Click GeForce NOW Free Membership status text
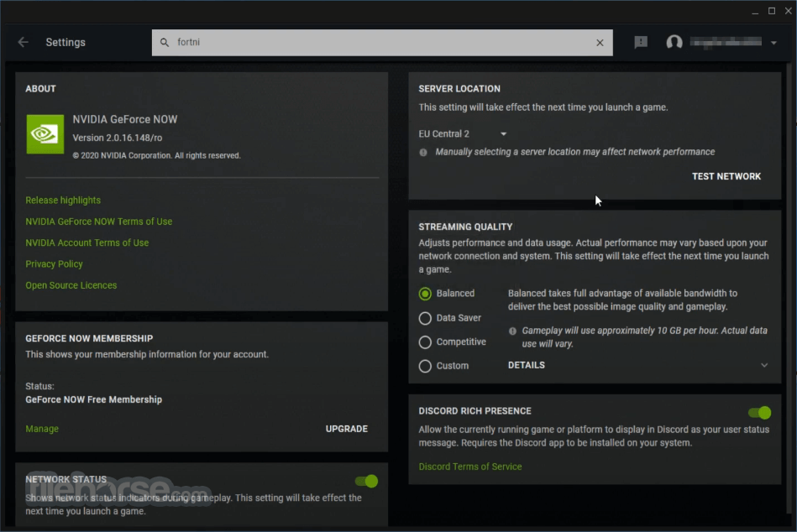The image size is (797, 532). (x=93, y=399)
